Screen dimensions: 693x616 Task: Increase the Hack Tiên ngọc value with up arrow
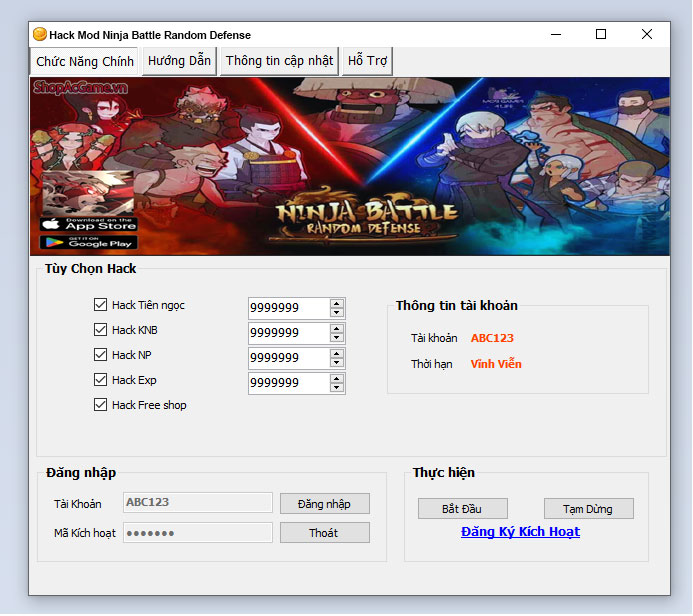click(x=337, y=304)
